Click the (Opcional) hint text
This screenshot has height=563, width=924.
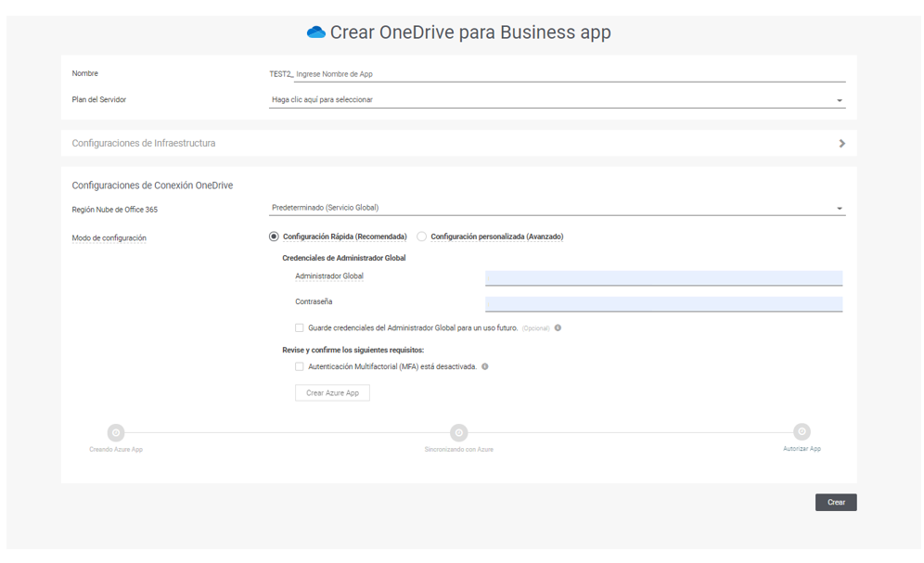click(535, 328)
